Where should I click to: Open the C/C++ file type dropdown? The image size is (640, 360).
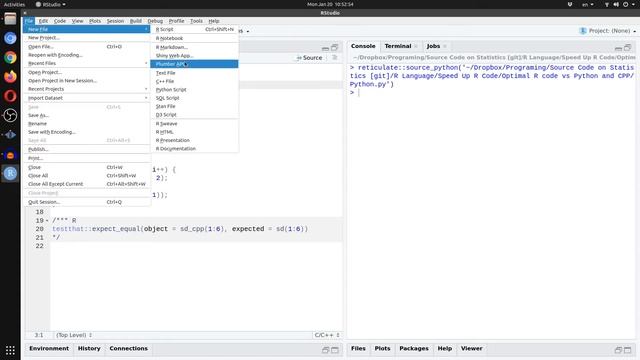(327, 335)
